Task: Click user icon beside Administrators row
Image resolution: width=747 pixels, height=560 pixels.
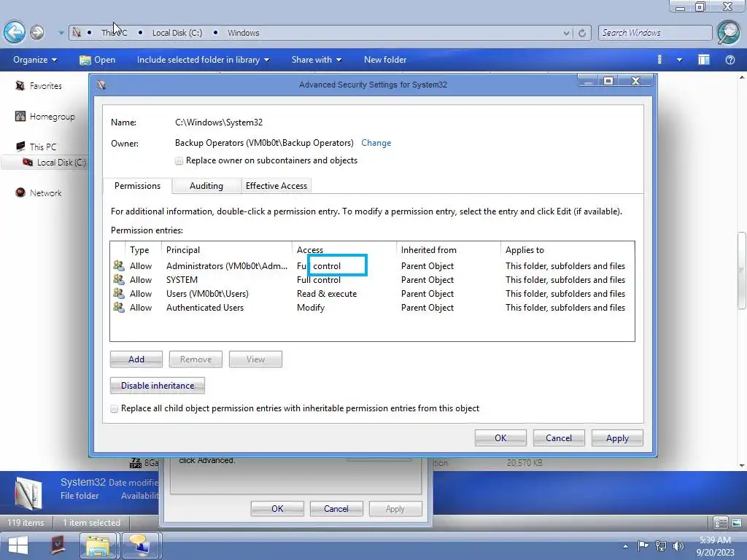Action: [119, 265]
